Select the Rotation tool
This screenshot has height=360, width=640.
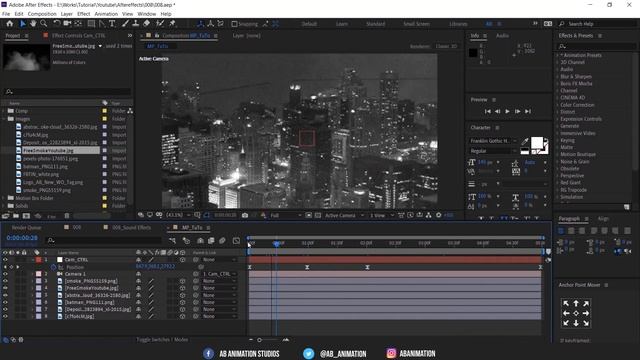click(x=57, y=24)
